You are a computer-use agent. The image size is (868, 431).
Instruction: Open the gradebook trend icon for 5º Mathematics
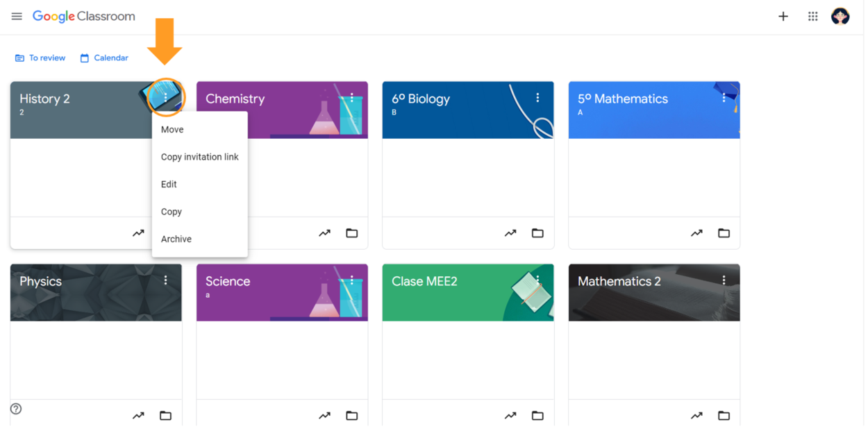[x=696, y=233]
